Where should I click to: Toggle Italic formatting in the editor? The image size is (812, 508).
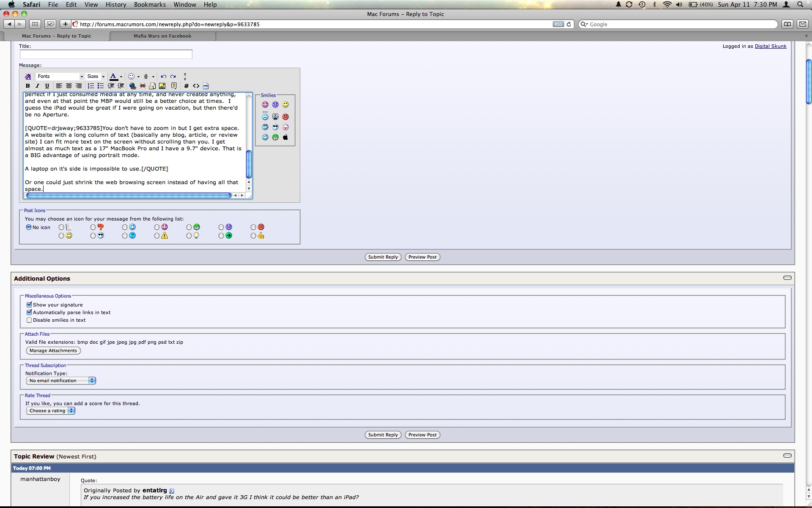37,86
